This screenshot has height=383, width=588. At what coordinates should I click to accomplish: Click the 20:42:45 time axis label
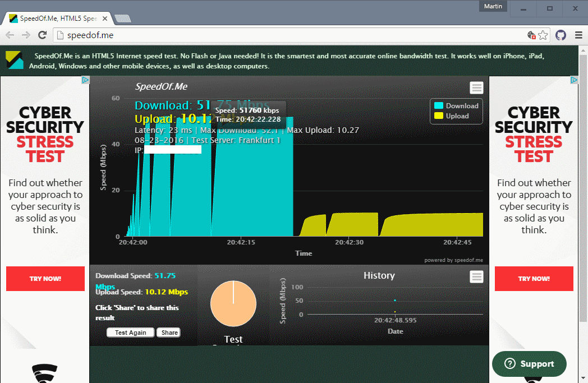coord(457,242)
